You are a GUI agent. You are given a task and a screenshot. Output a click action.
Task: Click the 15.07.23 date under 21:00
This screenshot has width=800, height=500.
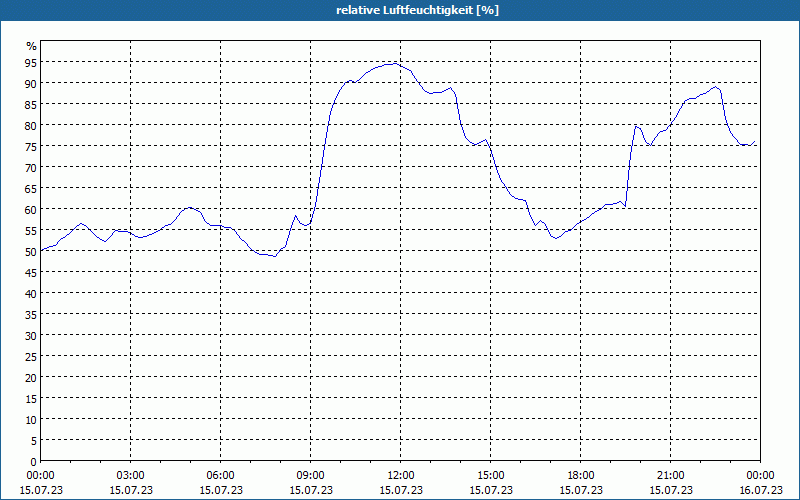(670, 490)
